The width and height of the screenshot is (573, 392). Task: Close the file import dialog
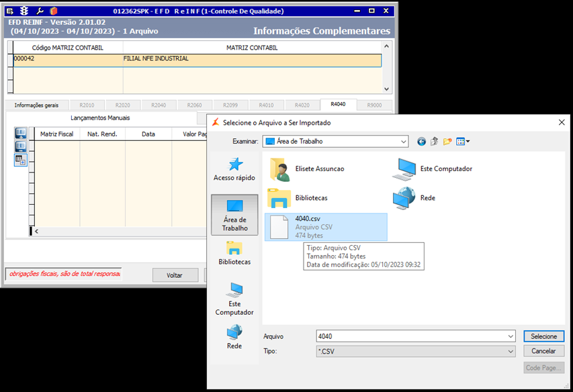pyautogui.click(x=562, y=123)
